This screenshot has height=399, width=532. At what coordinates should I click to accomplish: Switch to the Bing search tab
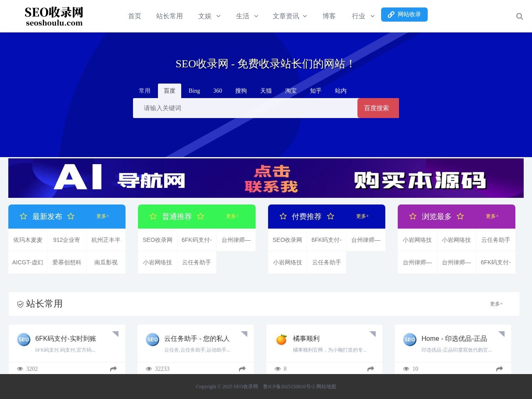pyautogui.click(x=194, y=91)
